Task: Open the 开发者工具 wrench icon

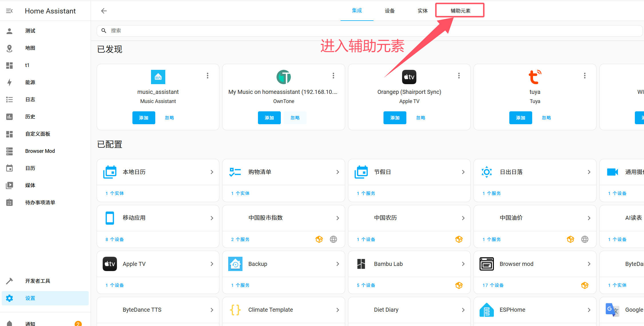Action: [x=9, y=281]
